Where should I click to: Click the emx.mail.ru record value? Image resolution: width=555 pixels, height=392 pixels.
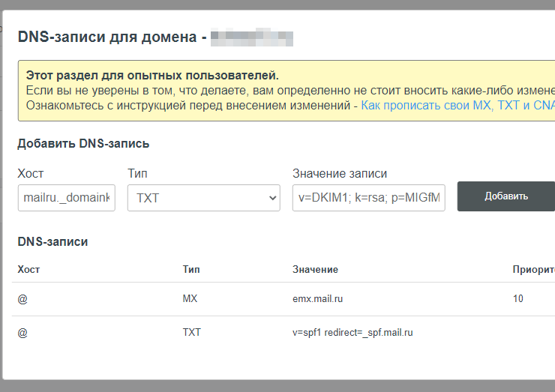(317, 299)
